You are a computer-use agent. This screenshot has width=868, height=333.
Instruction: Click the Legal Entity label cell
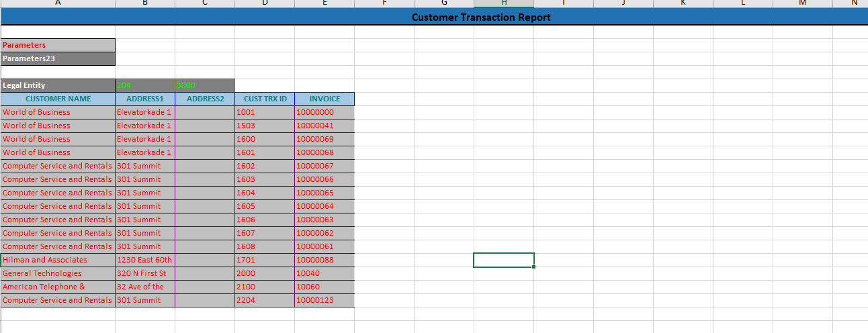pyautogui.click(x=58, y=85)
